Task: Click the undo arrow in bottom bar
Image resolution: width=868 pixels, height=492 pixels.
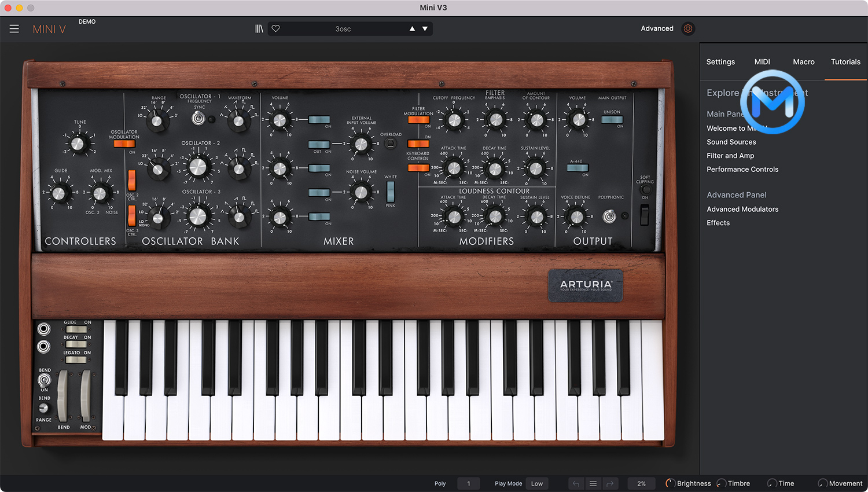Action: point(576,483)
